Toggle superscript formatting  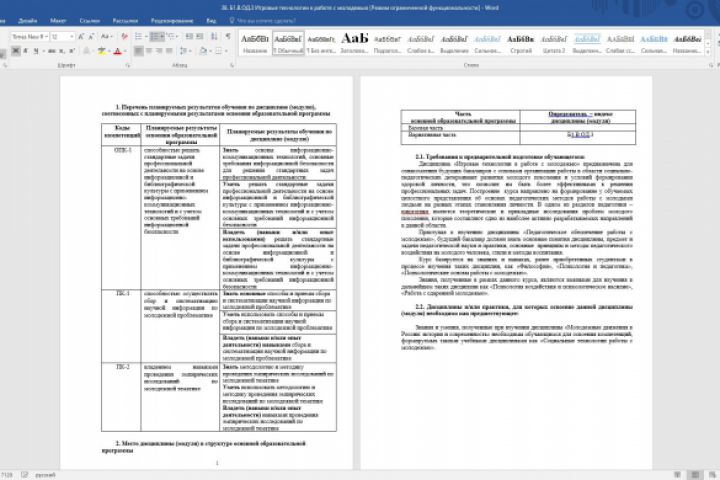pyautogui.click(x=72, y=51)
